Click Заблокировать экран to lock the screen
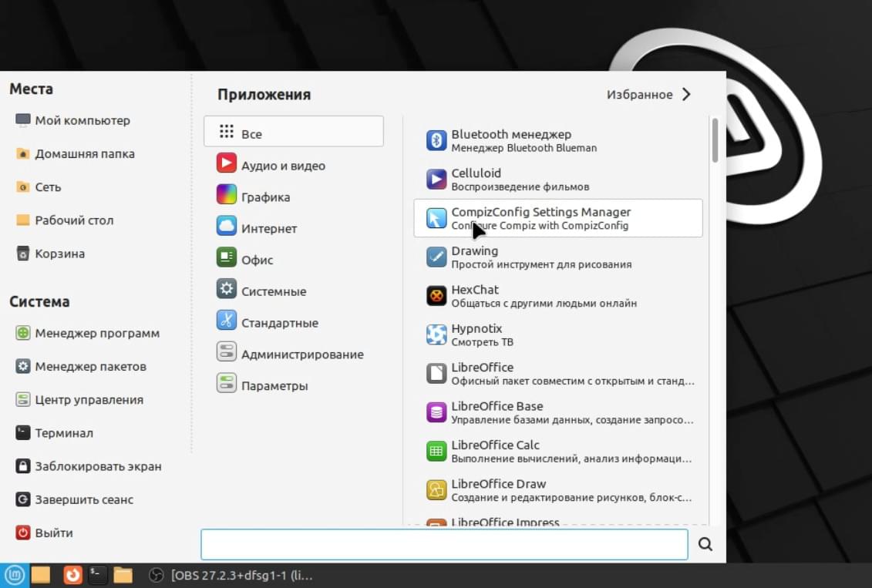This screenshot has height=588, width=872. point(89,466)
